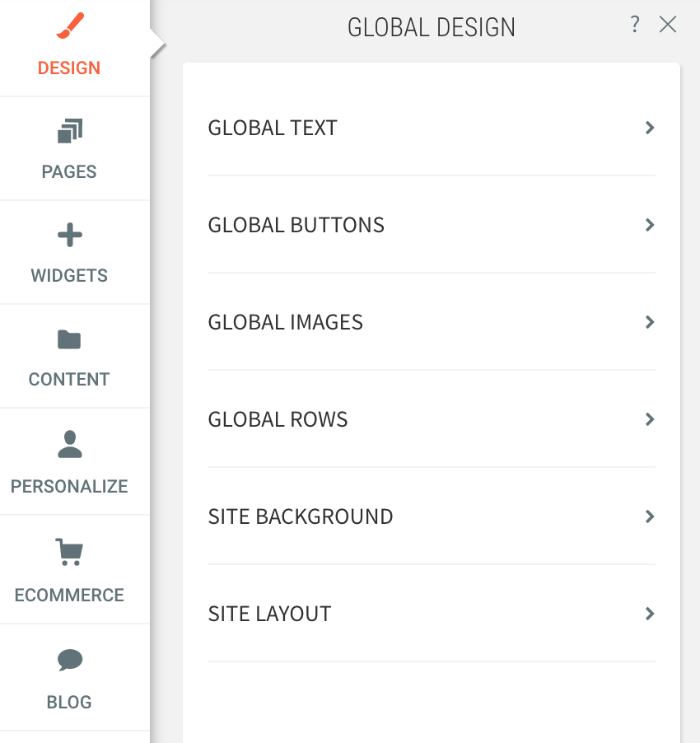Expand Global Text chevron arrow
This screenshot has width=700, height=743.
point(650,128)
